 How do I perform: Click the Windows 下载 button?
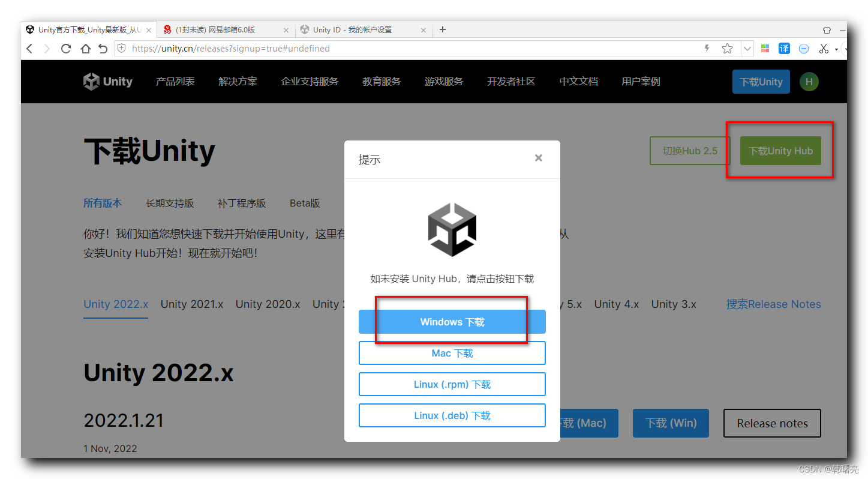(x=452, y=322)
